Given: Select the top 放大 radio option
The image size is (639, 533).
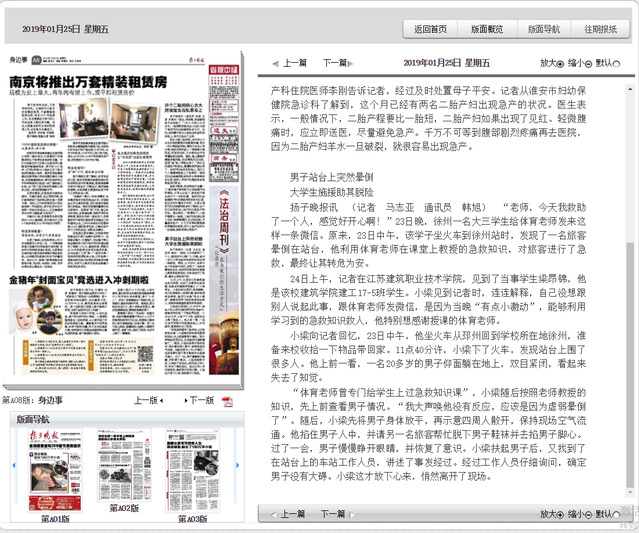Looking at the screenshot, I should (560, 63).
